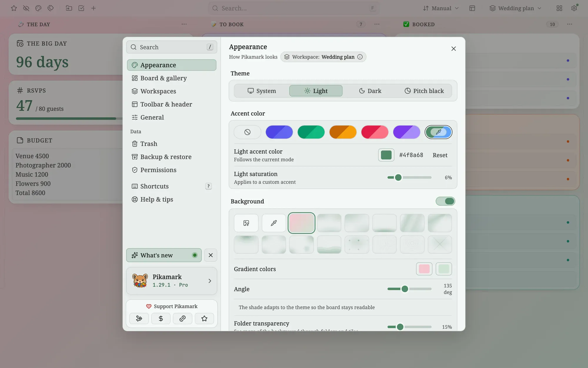Reset the light accent color

pos(440,155)
